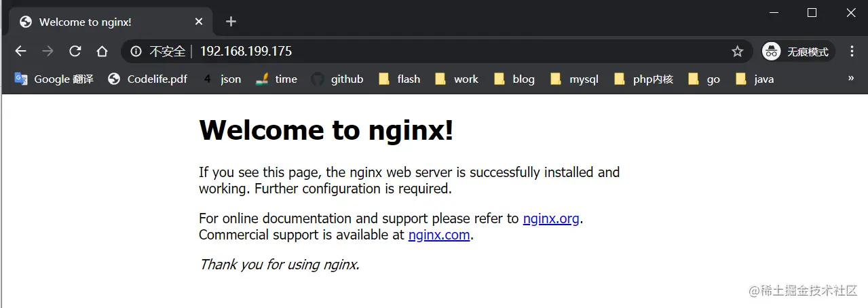Image resolution: width=868 pixels, height=308 pixels.
Task: Expand the go bookmark folder
Action: coord(704,79)
